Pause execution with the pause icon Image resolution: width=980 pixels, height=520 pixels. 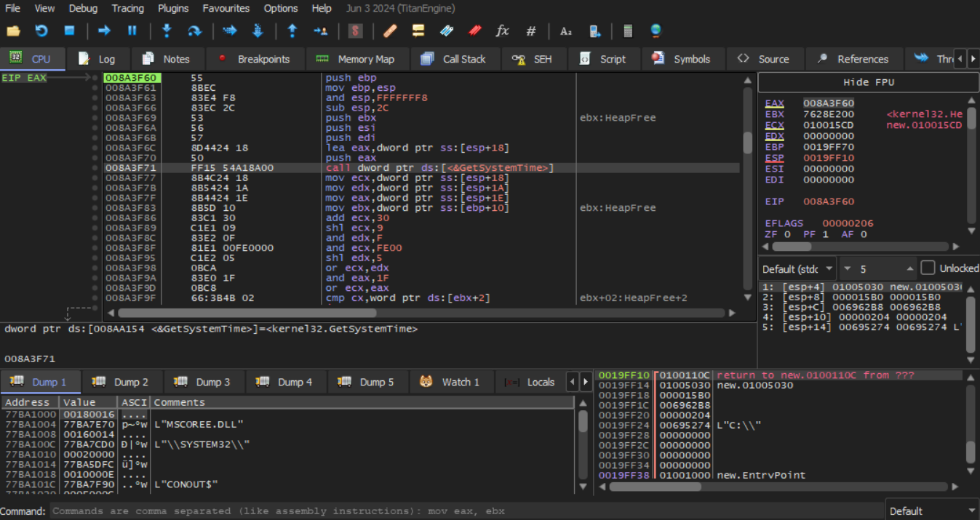132,31
